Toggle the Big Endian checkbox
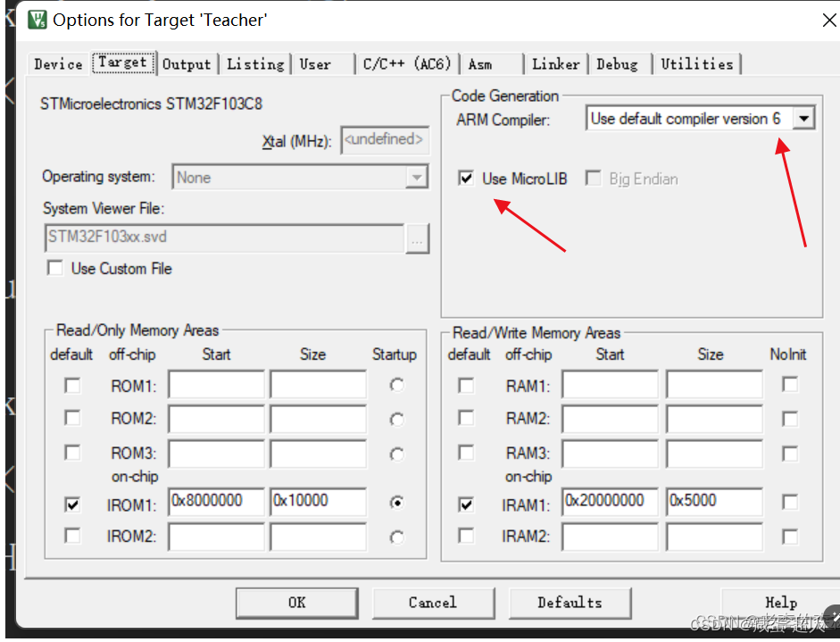Image resolution: width=840 pixels, height=642 pixels. pos(593,178)
